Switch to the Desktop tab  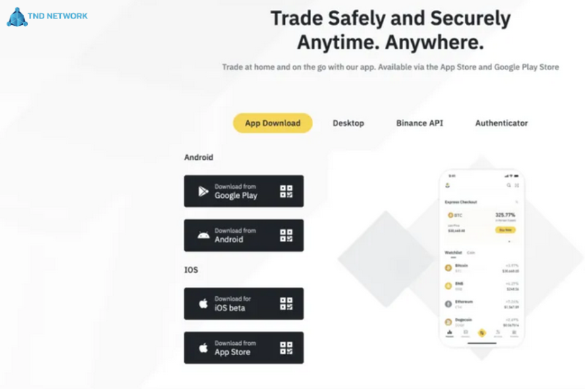tap(348, 123)
